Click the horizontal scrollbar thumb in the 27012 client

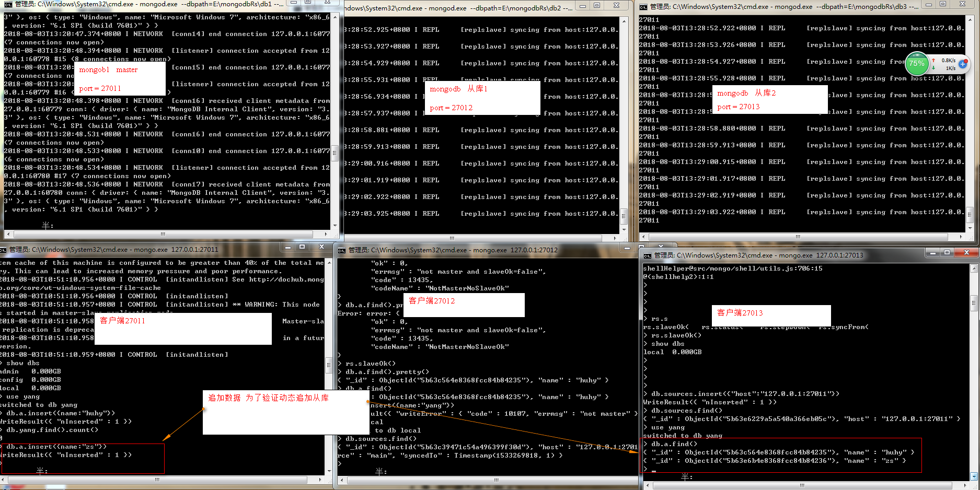point(497,480)
